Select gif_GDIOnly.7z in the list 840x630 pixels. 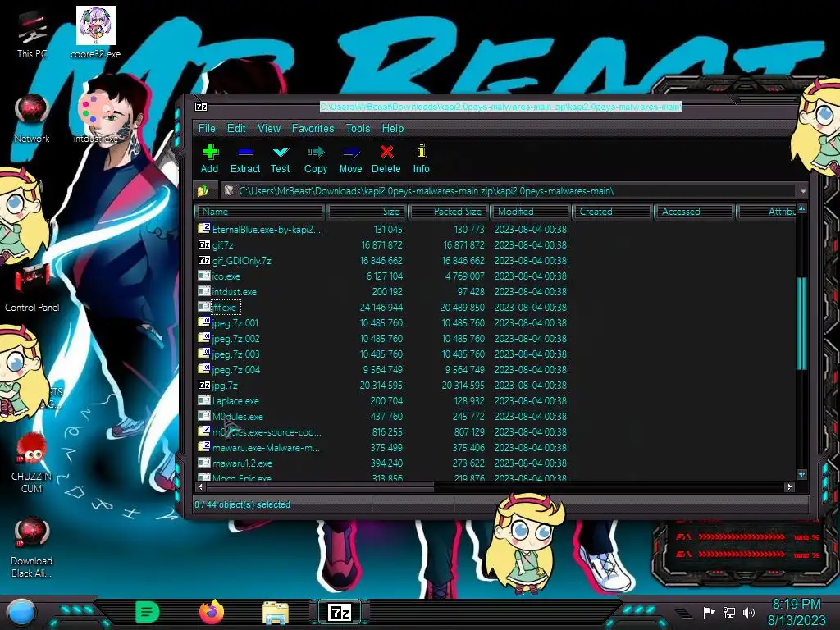[382, 260]
